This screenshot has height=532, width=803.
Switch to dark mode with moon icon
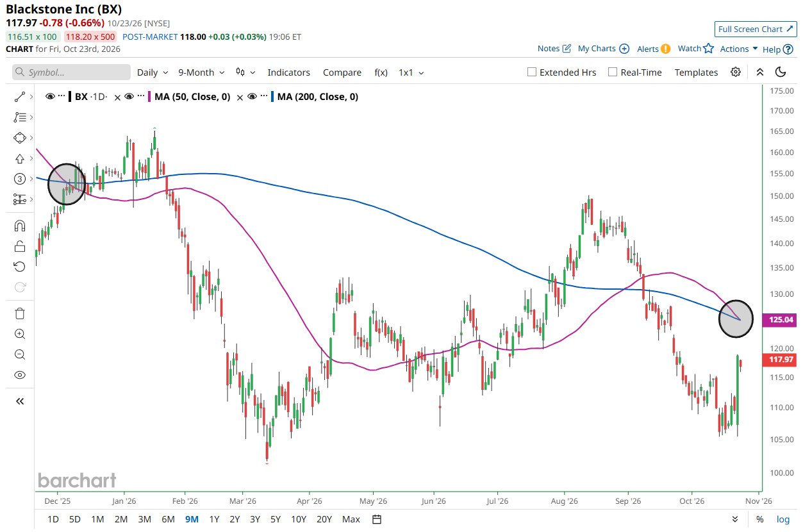(781, 72)
